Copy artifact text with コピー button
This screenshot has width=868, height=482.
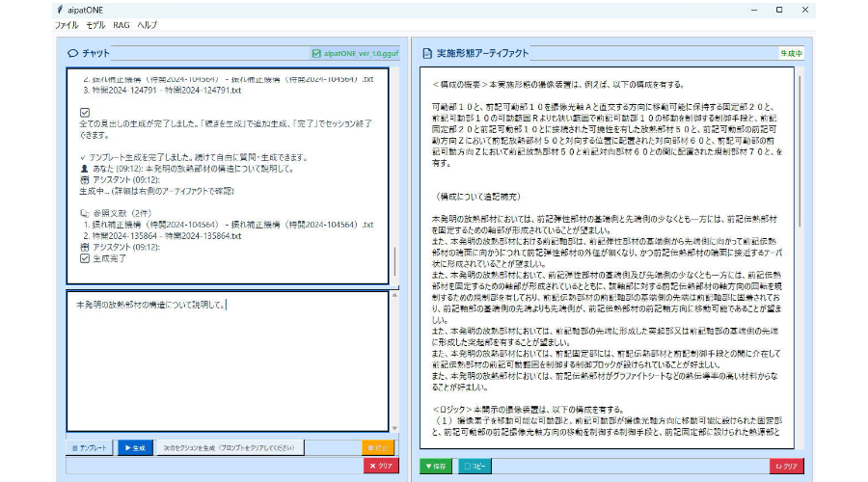tap(475, 466)
